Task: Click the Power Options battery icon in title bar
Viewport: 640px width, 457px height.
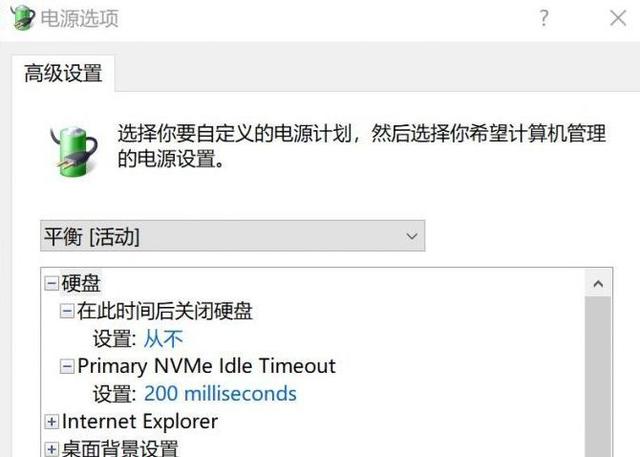Action: pos(22,17)
